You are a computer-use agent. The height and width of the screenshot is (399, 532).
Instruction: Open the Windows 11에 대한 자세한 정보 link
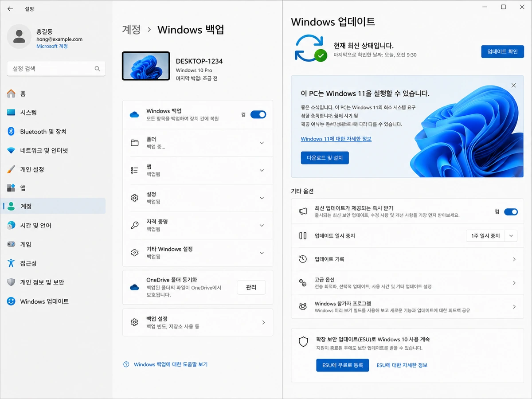[336, 139]
